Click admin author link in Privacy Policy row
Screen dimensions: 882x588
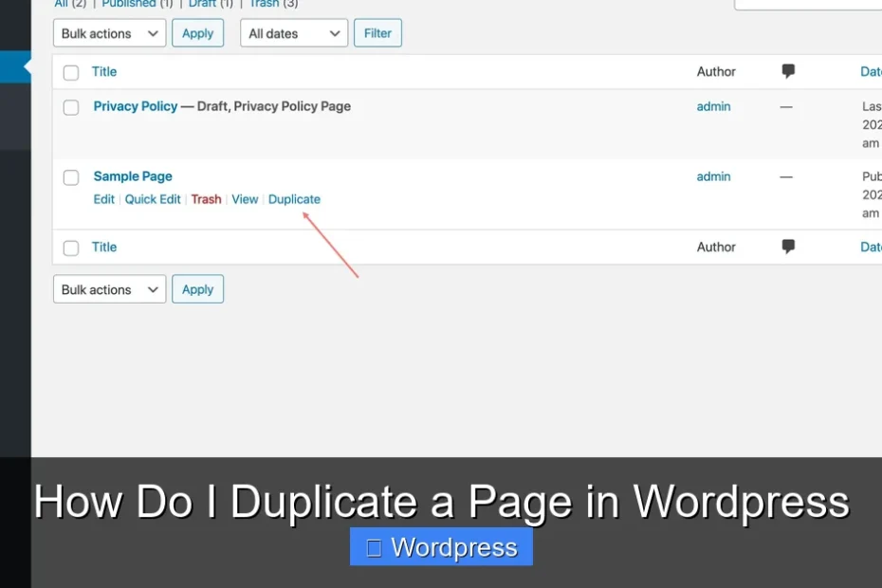(713, 106)
